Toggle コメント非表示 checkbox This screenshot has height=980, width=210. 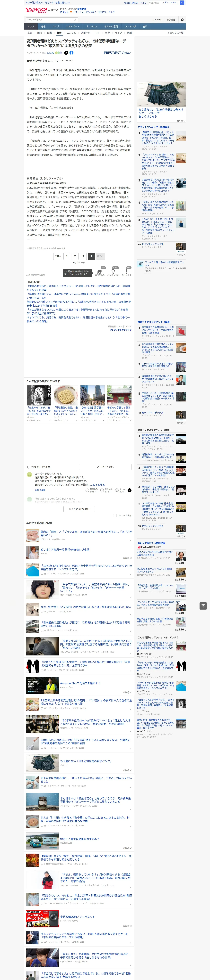click(115, 515)
